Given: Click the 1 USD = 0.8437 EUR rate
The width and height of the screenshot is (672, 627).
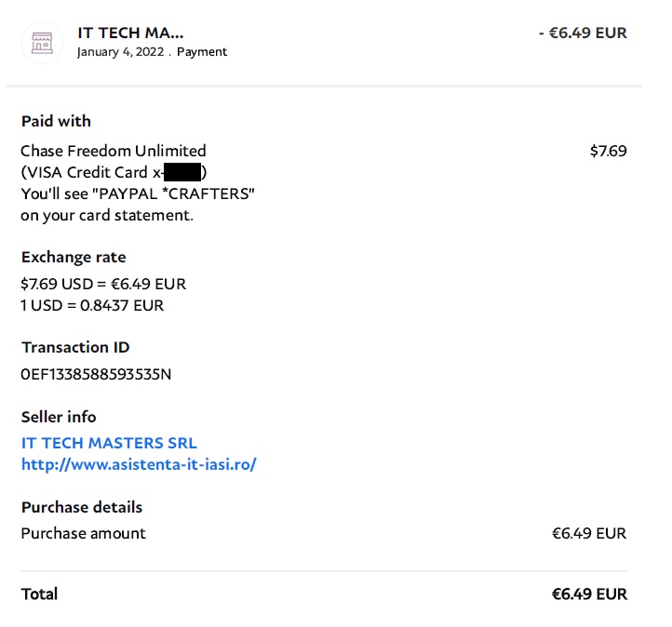Looking at the screenshot, I should click(x=92, y=305).
